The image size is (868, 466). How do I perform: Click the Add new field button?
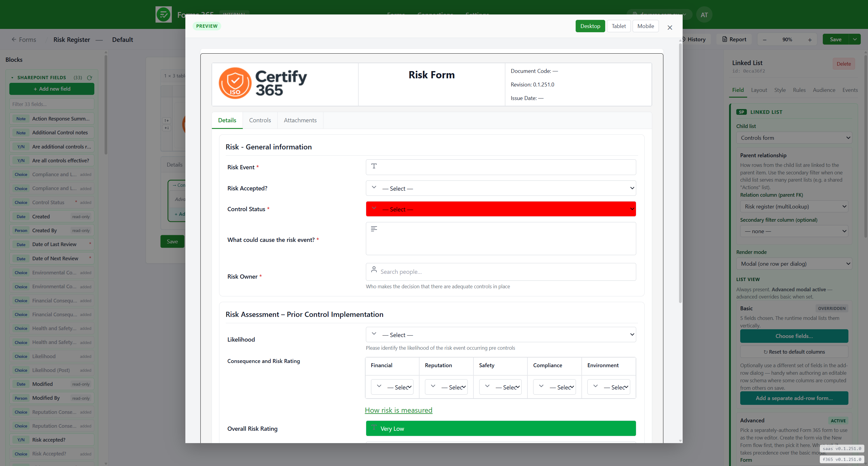click(52, 89)
